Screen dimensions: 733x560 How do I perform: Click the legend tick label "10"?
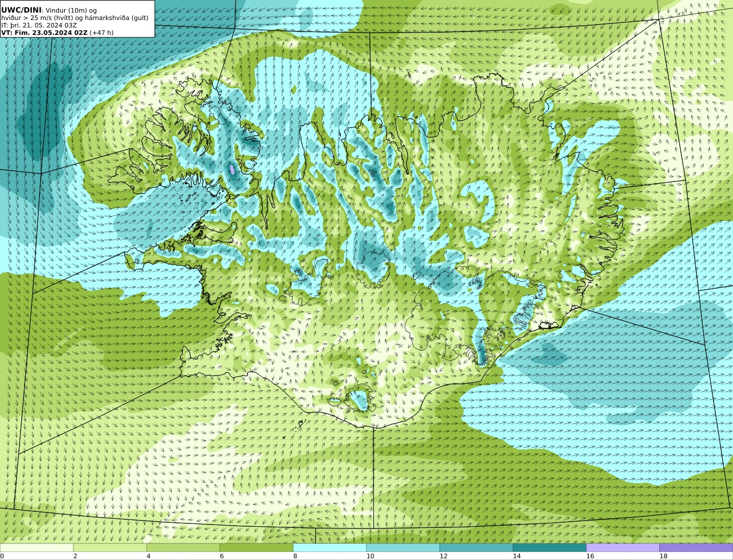(370, 556)
